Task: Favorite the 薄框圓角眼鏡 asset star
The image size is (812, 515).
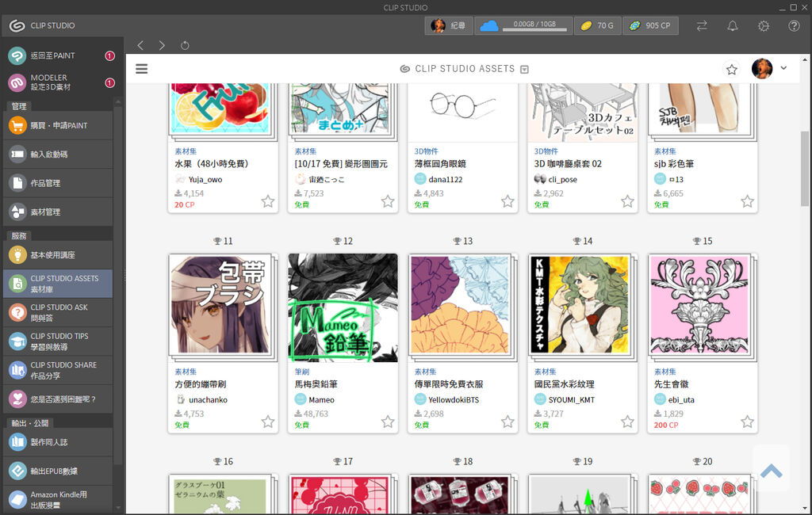Action: click(507, 200)
